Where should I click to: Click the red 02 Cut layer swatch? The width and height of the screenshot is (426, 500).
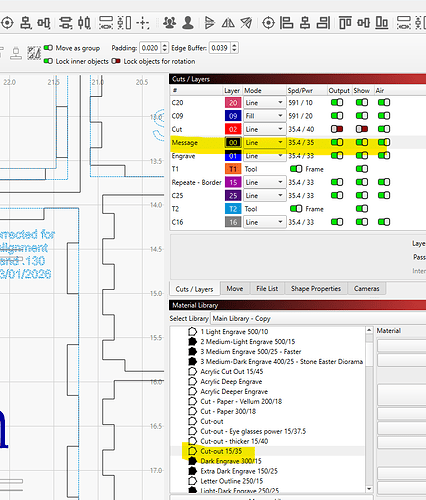click(x=233, y=129)
